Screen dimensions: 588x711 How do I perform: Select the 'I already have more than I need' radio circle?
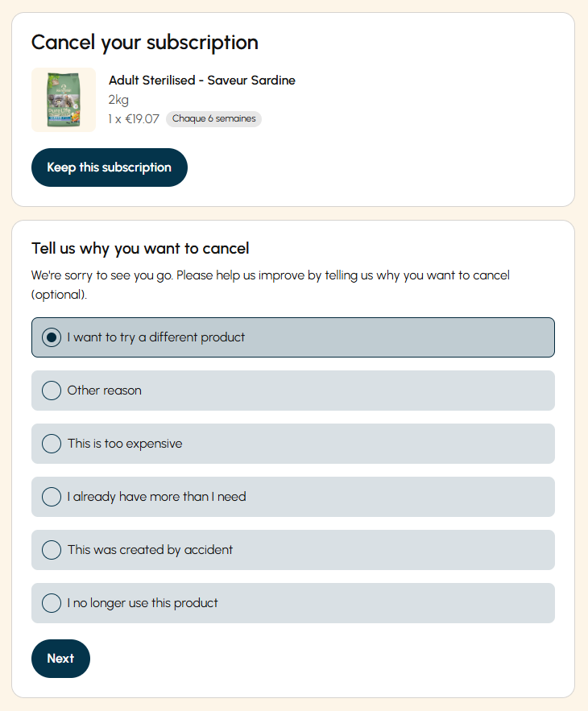click(52, 497)
